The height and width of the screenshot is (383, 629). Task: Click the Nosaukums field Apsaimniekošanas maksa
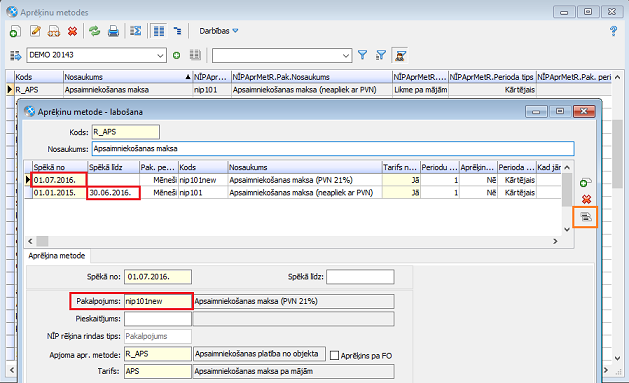[333, 148]
